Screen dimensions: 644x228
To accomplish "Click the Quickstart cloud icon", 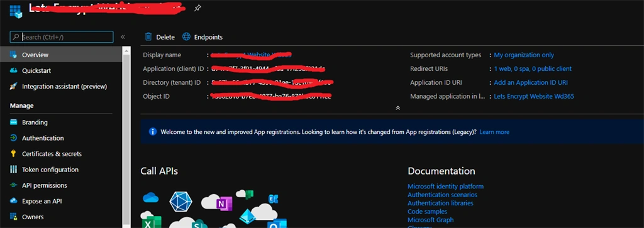I will tap(14, 70).
